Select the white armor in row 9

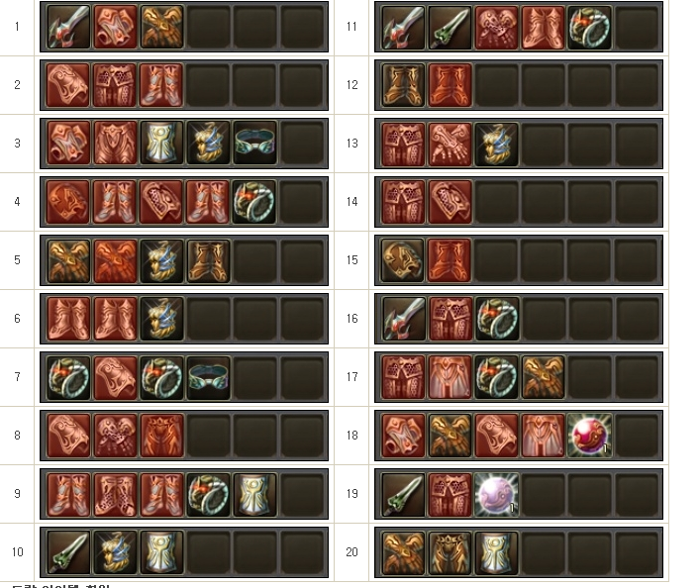254,494
